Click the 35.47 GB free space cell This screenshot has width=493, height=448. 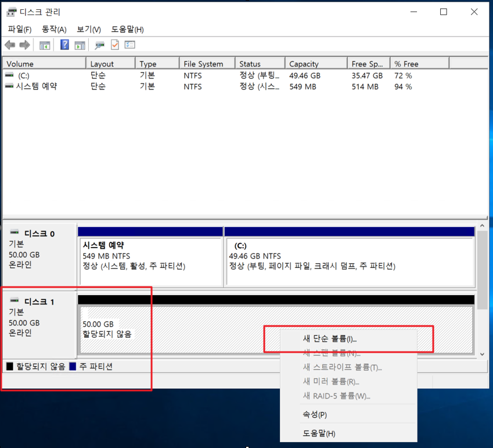point(367,76)
